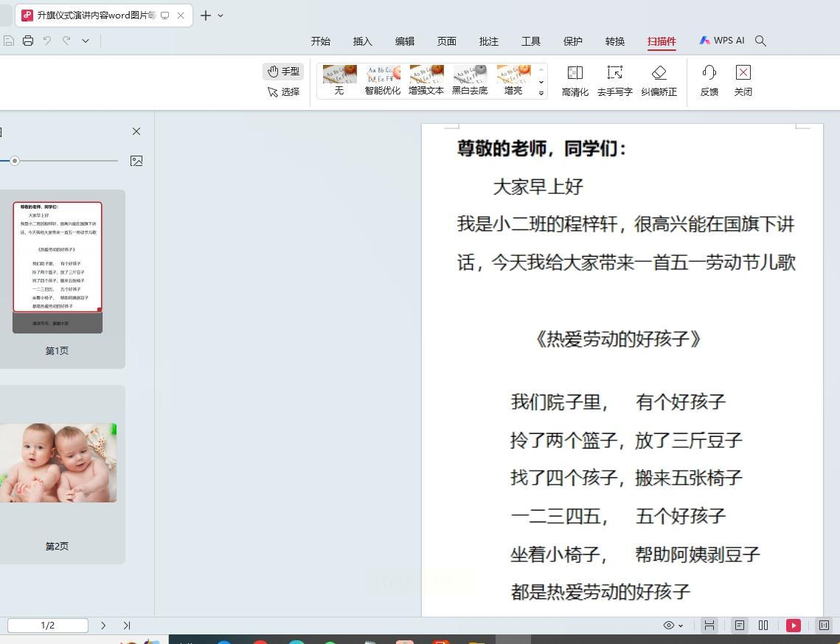Go to the next page arrow
The width and height of the screenshot is (840, 644).
[103, 626]
